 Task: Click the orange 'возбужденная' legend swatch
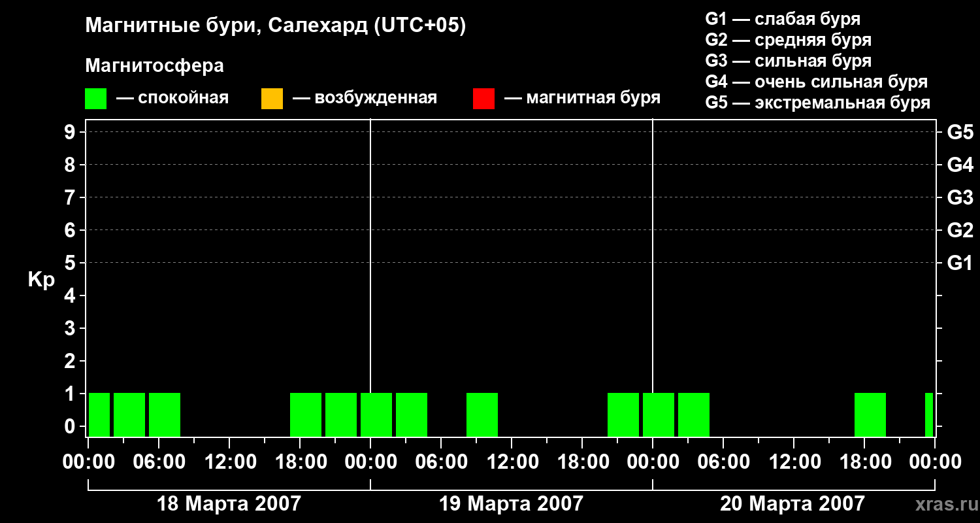(272, 98)
